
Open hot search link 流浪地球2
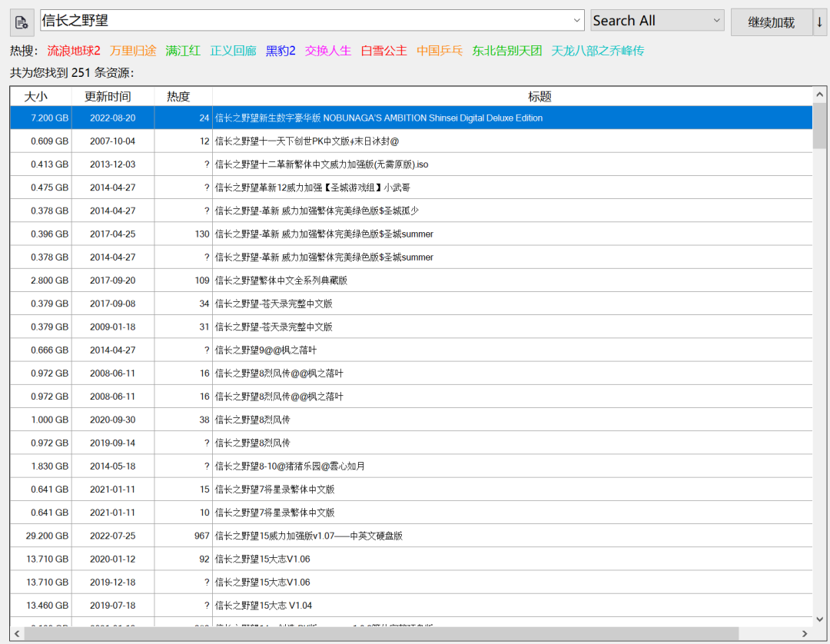(x=74, y=51)
